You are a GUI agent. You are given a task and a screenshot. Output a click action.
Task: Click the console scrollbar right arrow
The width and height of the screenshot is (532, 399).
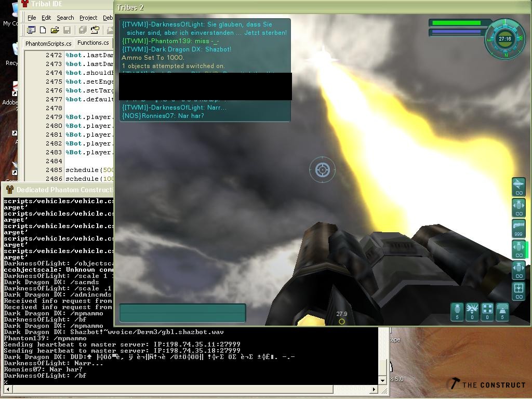[x=374, y=389]
